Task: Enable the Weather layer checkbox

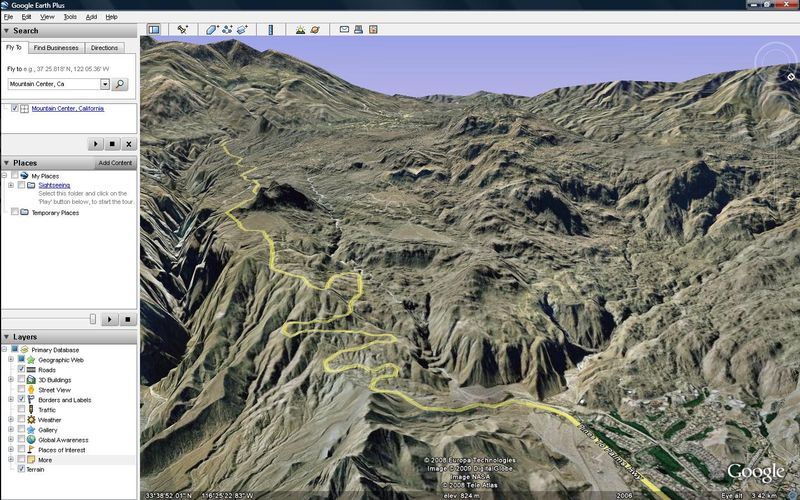Action: [x=21, y=419]
